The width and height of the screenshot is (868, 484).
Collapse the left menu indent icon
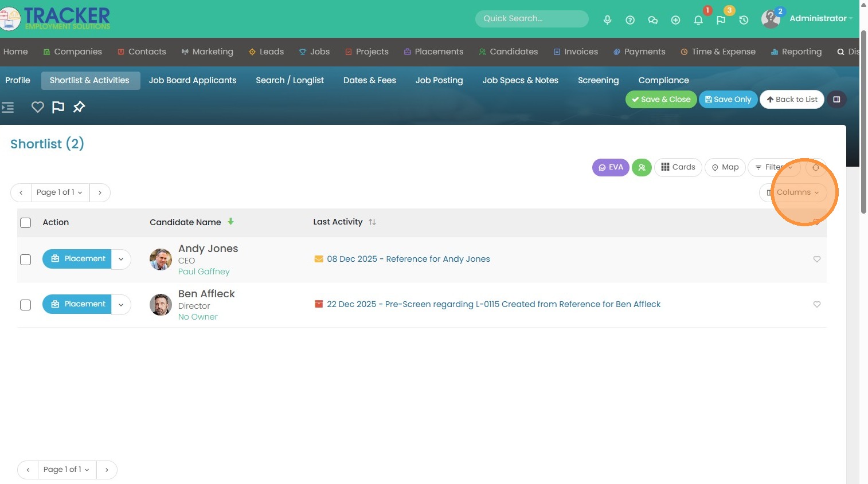point(7,107)
